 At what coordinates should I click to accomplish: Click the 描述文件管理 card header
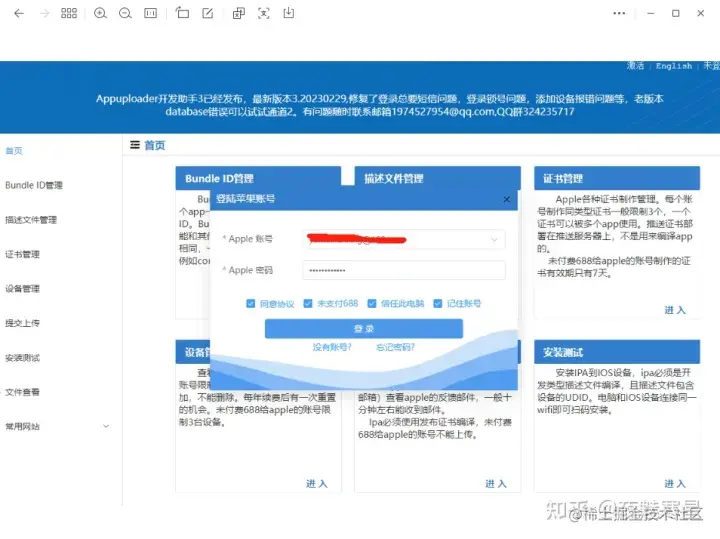click(x=438, y=178)
